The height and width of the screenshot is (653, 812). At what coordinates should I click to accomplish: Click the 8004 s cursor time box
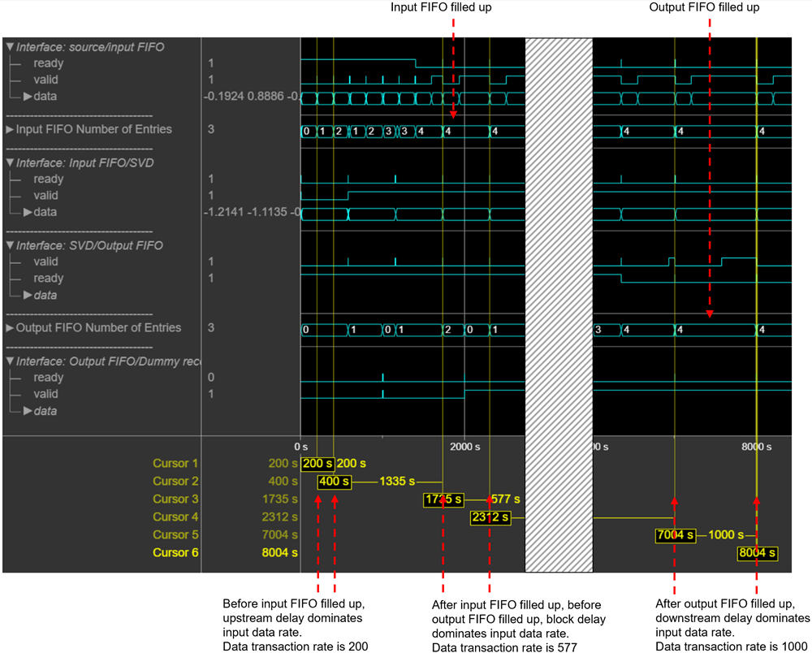[x=757, y=553]
